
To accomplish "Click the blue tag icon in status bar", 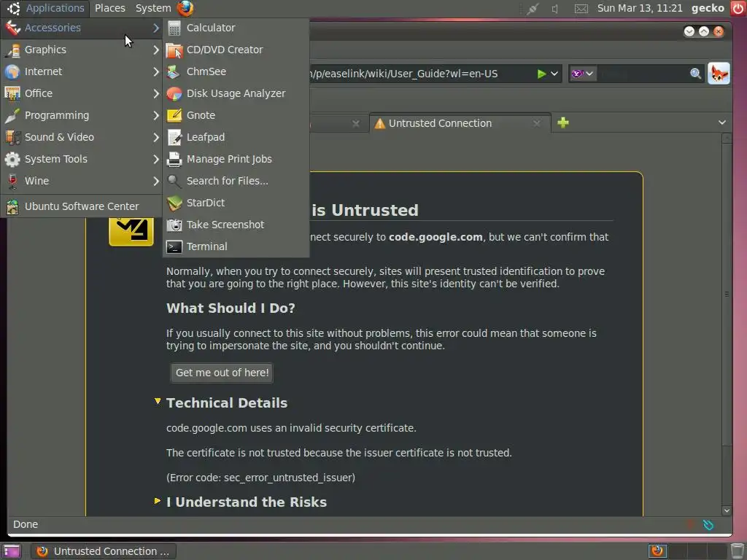I will [x=708, y=525].
